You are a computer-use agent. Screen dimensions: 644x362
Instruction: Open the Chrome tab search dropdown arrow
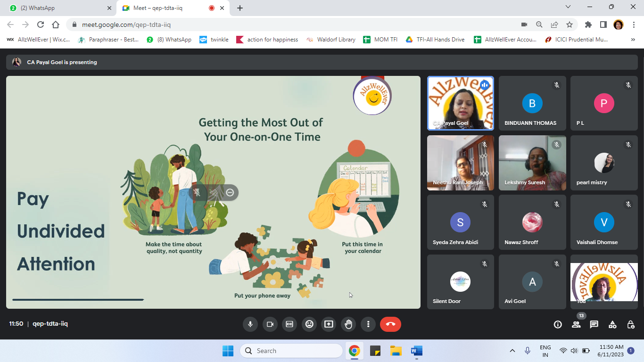568,7
